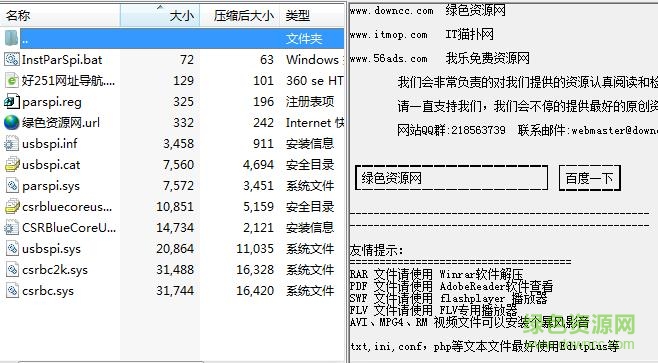658x363 pixels.
Task: Click the 绿色资源网 search input box
Action: 451,178
